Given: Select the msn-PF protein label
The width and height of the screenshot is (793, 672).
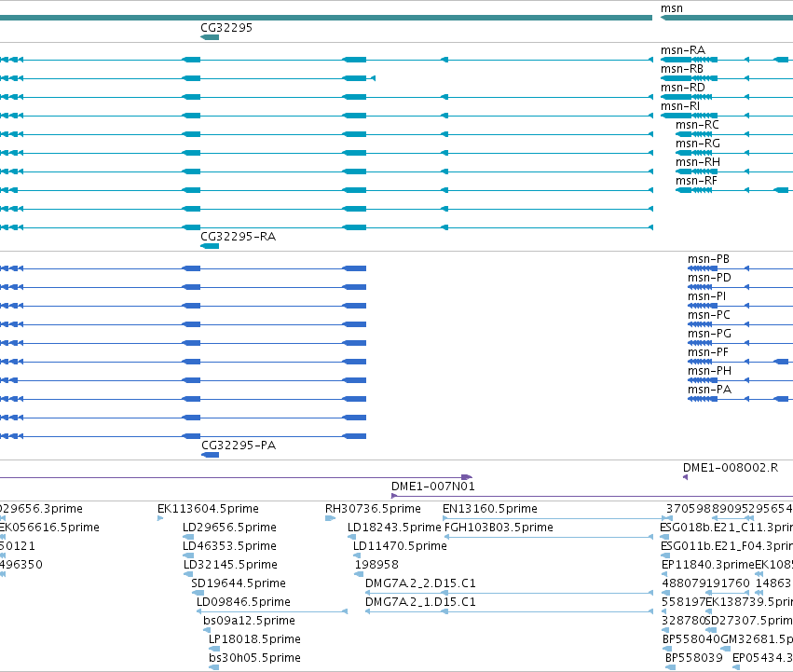Looking at the screenshot, I should 708,352.
